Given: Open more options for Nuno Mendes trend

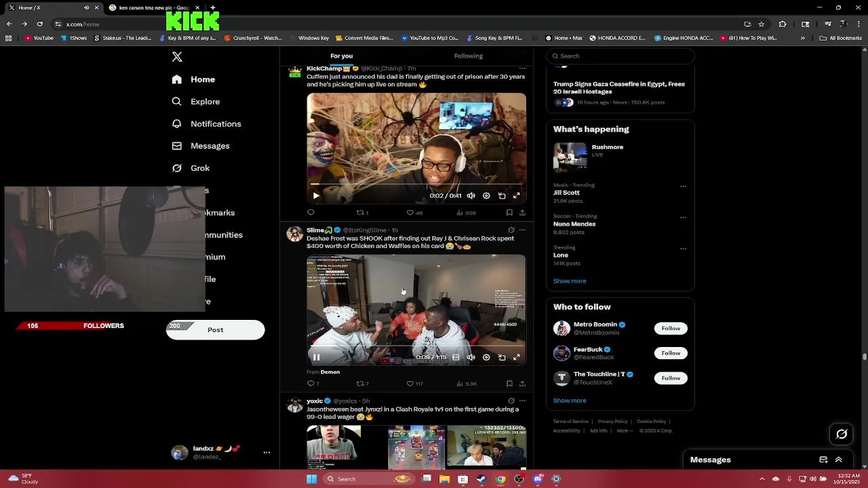Looking at the screenshot, I should pyautogui.click(x=683, y=218).
